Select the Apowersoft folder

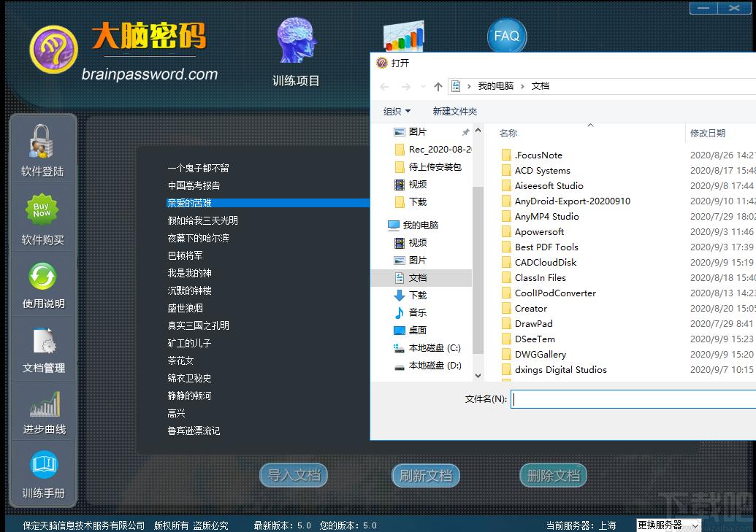pyautogui.click(x=539, y=232)
